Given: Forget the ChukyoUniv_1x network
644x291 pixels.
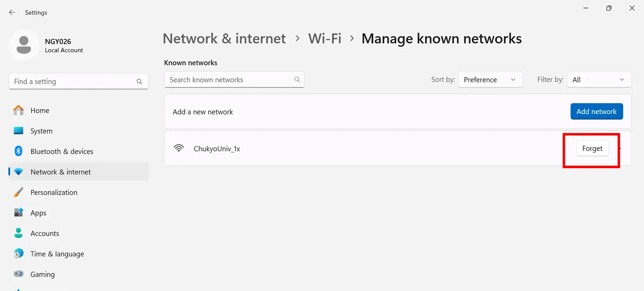Looking at the screenshot, I should coord(592,148).
